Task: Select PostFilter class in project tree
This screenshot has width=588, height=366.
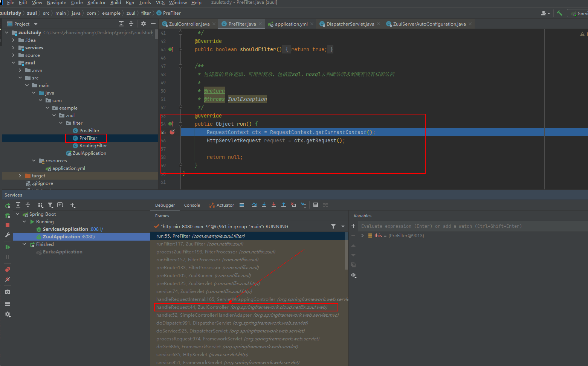Action: (89, 130)
